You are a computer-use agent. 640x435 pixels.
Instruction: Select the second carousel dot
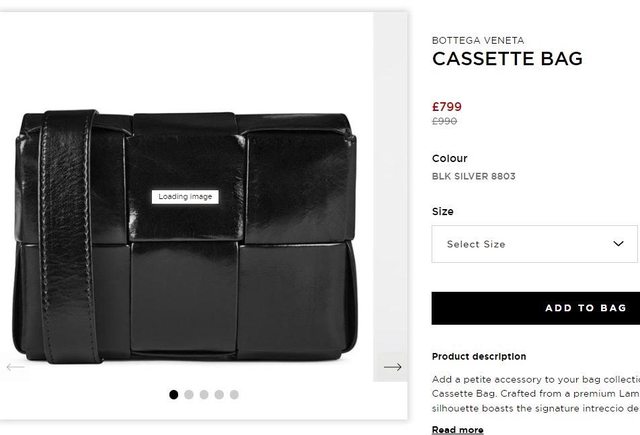[189, 394]
